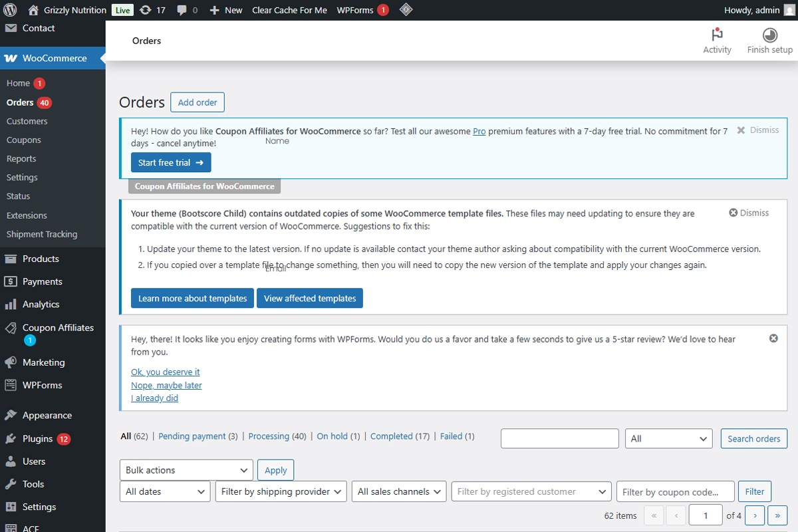Click the Settings sliders icon in sidebar
Viewport: 798px width, 532px height.
(11, 507)
